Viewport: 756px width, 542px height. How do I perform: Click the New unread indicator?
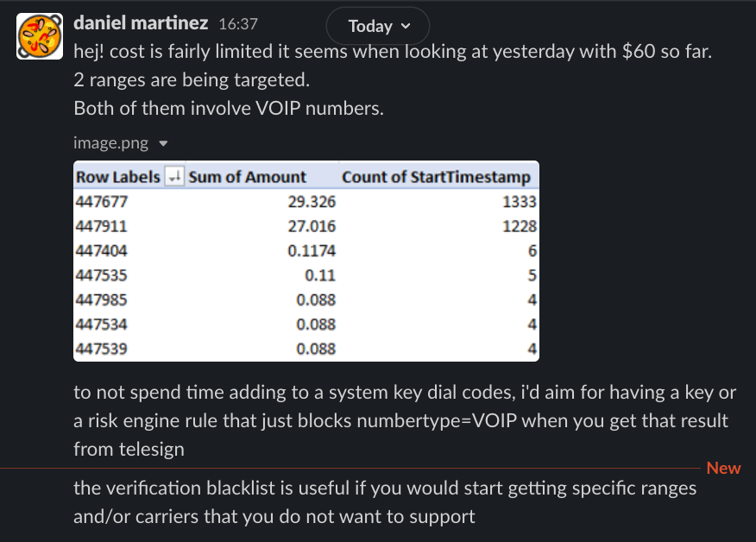pyautogui.click(x=723, y=468)
